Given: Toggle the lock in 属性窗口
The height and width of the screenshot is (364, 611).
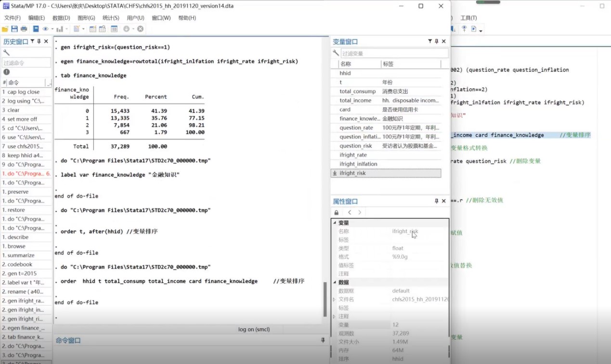Looking at the screenshot, I should (336, 213).
